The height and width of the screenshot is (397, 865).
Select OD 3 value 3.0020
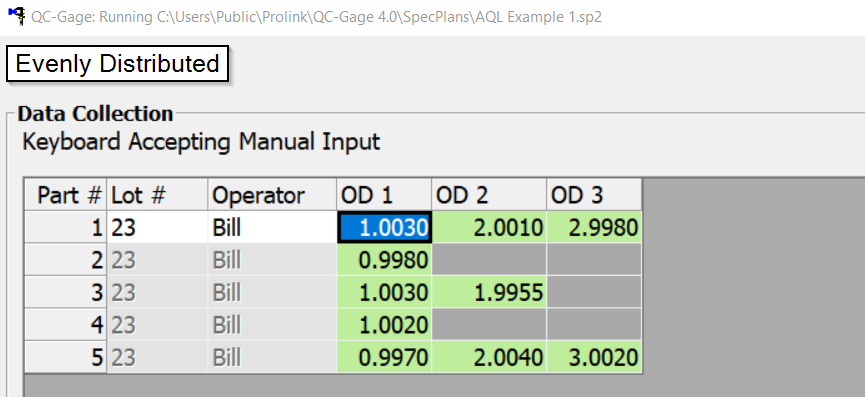click(x=594, y=357)
